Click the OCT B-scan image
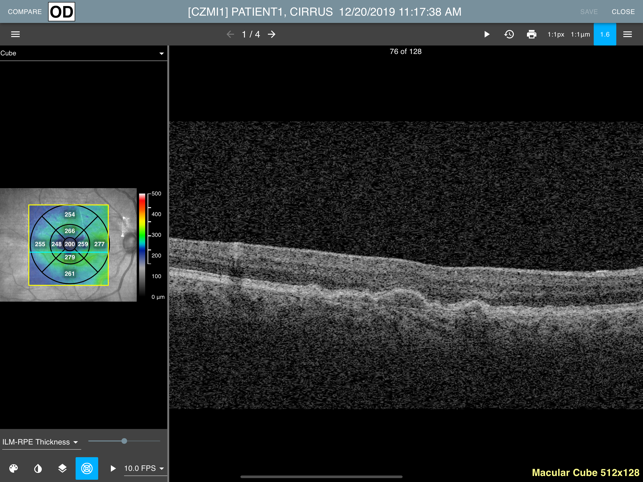Viewport: 643px width, 482px height. [x=406, y=265]
